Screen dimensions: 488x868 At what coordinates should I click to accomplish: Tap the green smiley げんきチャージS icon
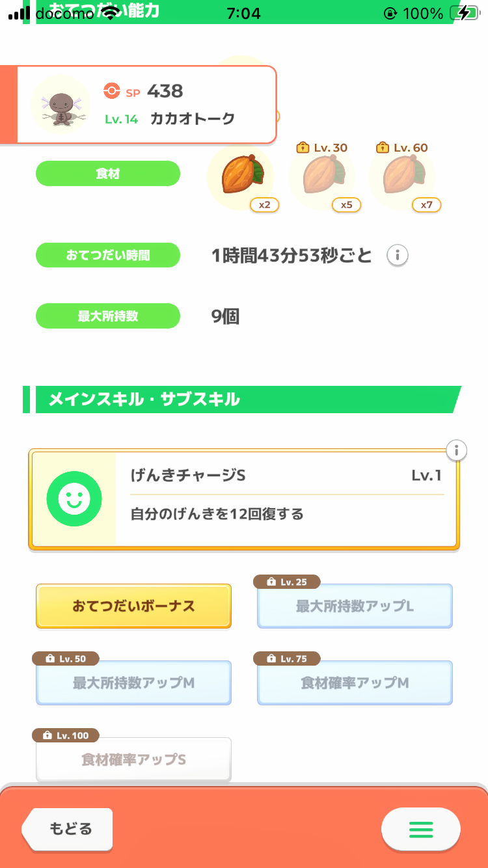tap(74, 499)
